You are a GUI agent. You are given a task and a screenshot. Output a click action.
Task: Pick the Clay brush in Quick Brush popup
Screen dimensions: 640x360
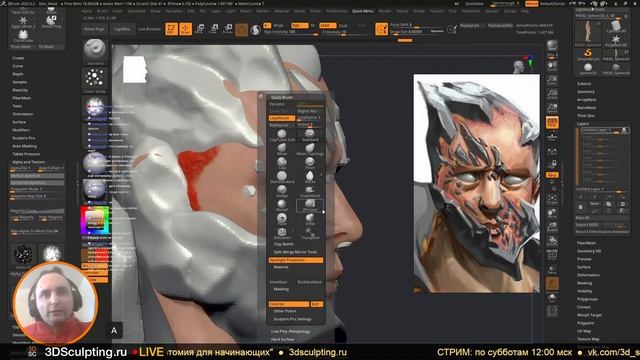[x=282, y=163]
